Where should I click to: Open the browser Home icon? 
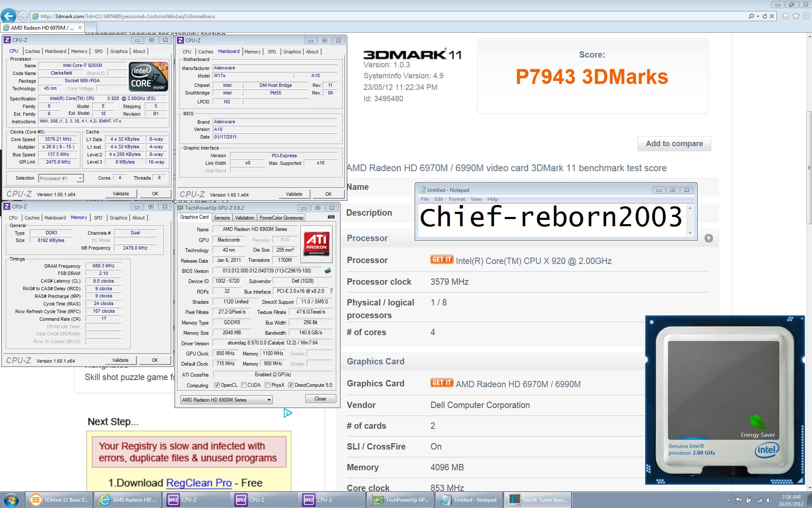786,16
